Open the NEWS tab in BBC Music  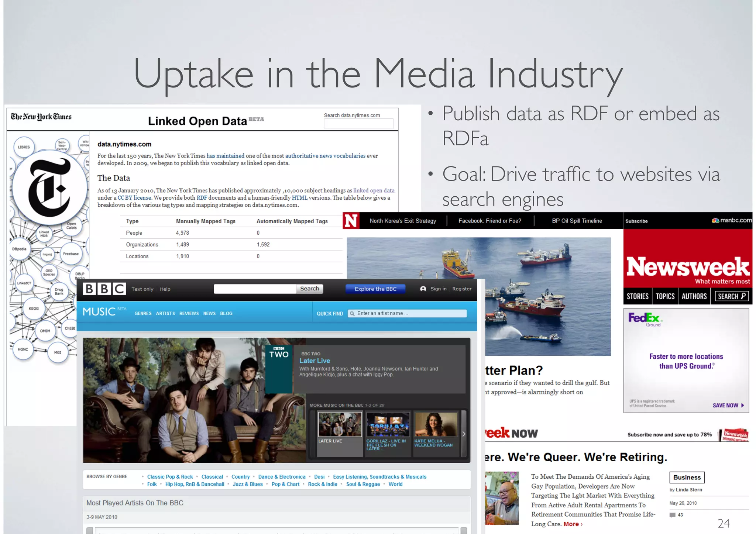point(209,313)
